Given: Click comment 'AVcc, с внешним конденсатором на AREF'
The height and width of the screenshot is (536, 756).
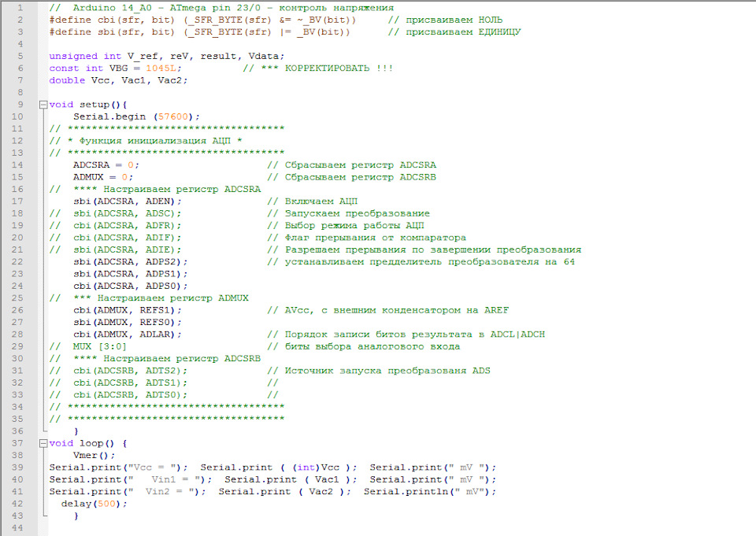Looking at the screenshot, I should click(387, 310).
